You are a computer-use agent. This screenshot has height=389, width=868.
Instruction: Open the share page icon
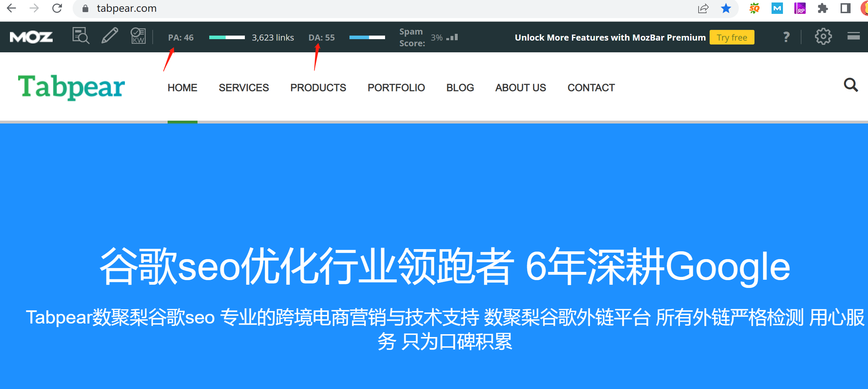(x=703, y=9)
